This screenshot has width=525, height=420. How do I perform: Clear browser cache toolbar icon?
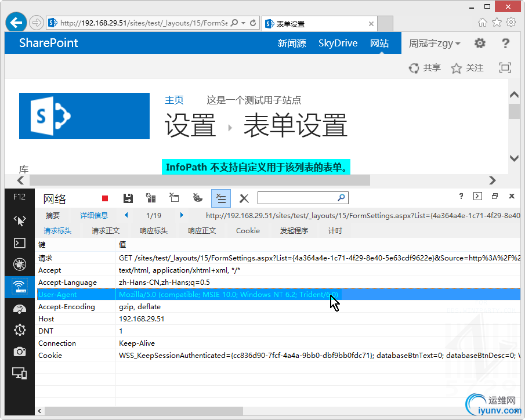point(174,198)
